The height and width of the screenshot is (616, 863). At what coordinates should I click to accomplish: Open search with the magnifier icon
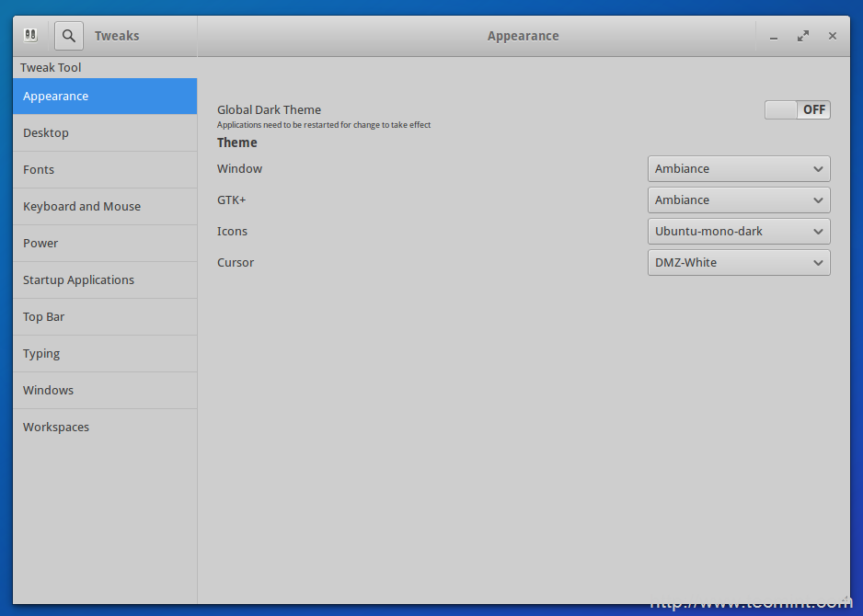click(69, 36)
